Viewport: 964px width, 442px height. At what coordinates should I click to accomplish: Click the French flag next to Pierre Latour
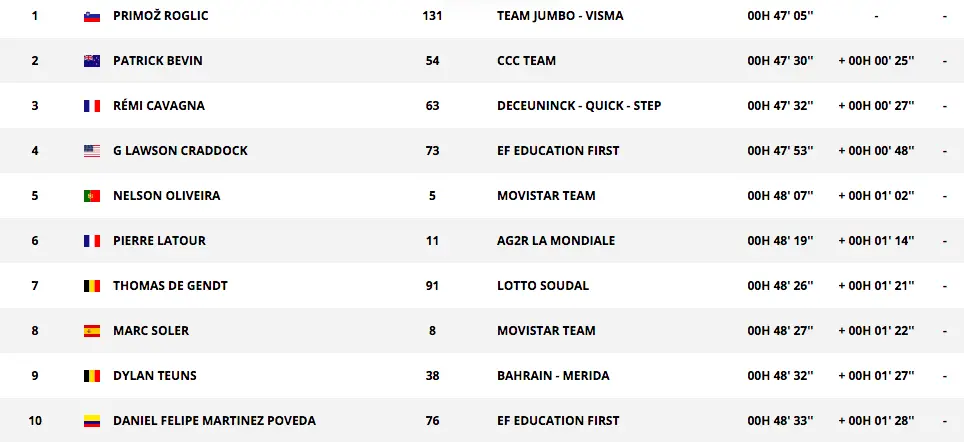point(92,241)
